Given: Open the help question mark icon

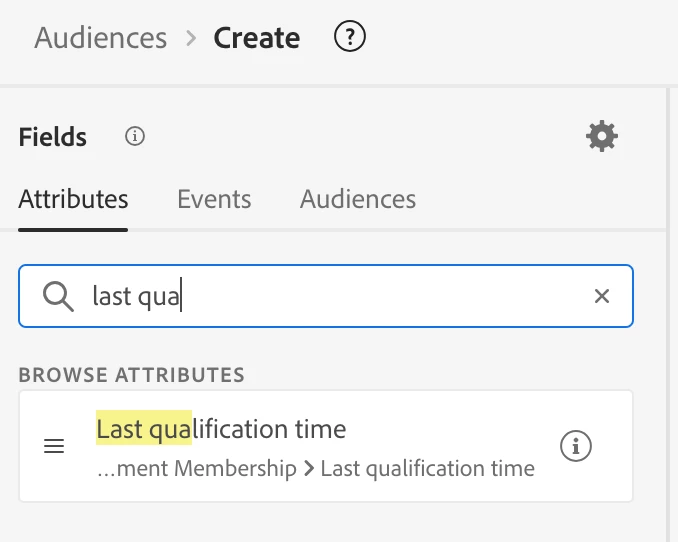Looking at the screenshot, I should (x=349, y=38).
